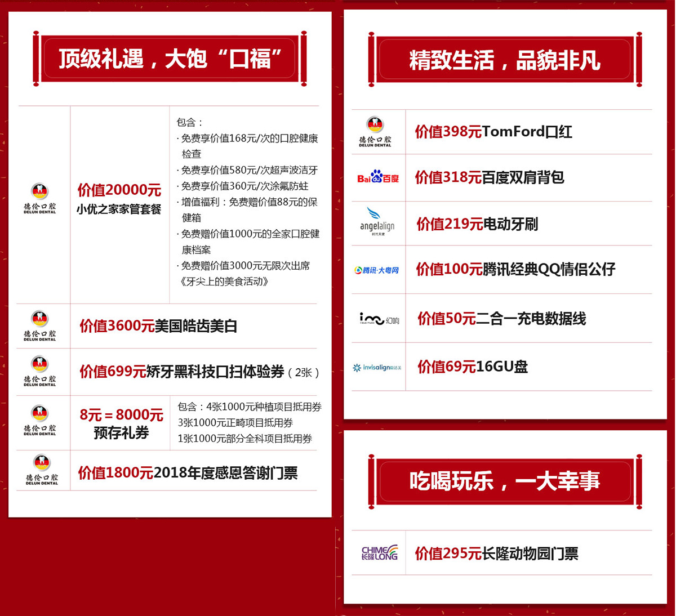Click the Delun Dental logo beside 美国皓齿美白
The width and height of the screenshot is (676, 616).
pyautogui.click(x=39, y=325)
